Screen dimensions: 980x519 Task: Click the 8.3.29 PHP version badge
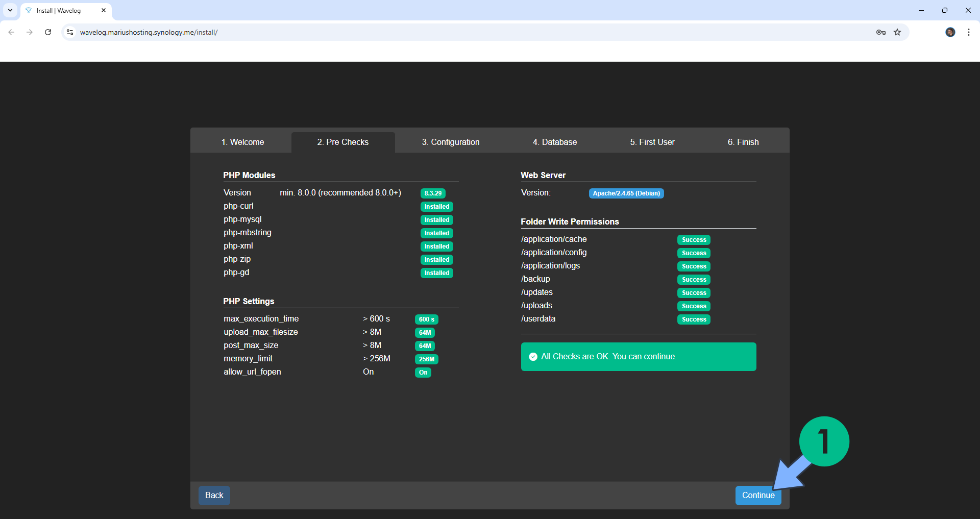432,193
